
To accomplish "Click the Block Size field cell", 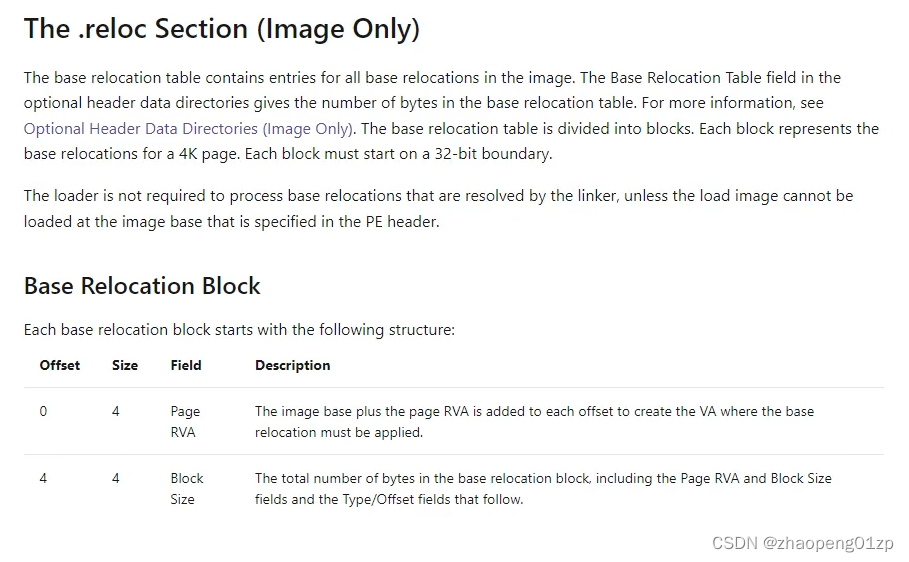I will tap(187, 489).
